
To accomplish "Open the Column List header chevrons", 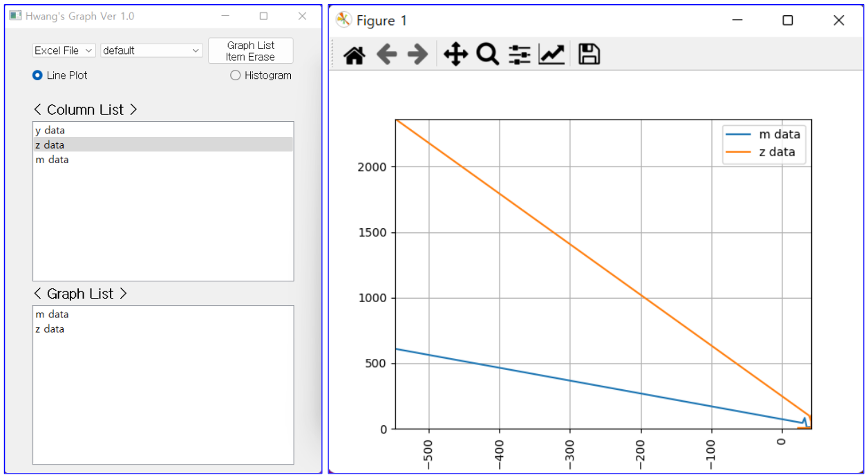I will [x=86, y=109].
